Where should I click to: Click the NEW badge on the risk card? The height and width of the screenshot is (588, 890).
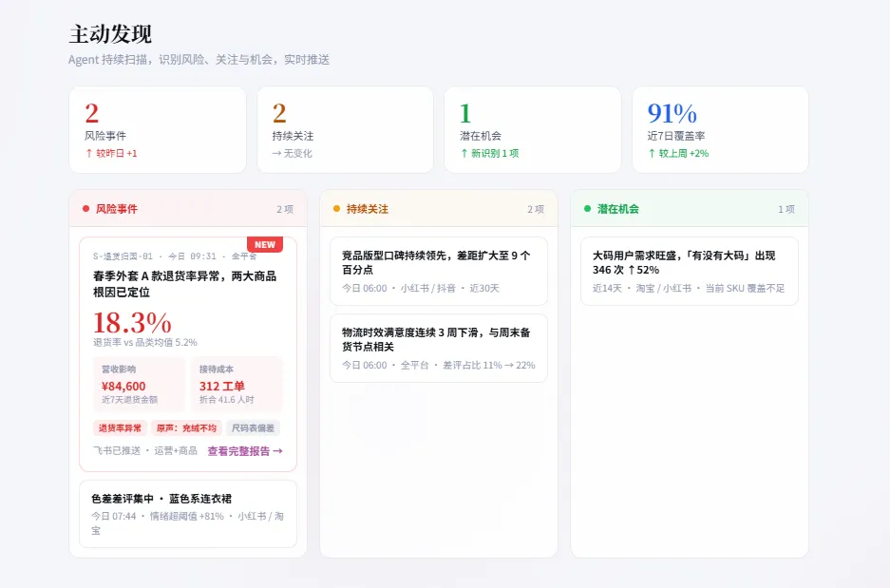[265, 245]
